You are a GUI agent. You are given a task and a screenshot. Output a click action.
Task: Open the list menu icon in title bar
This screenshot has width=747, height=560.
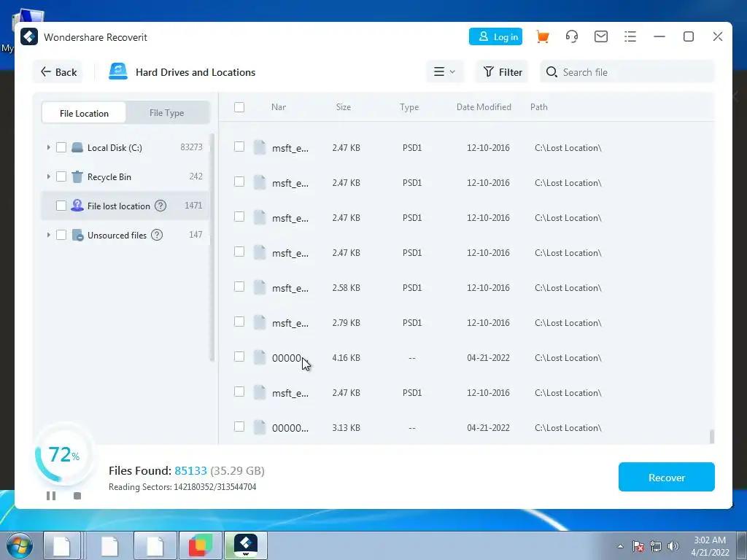[630, 36]
